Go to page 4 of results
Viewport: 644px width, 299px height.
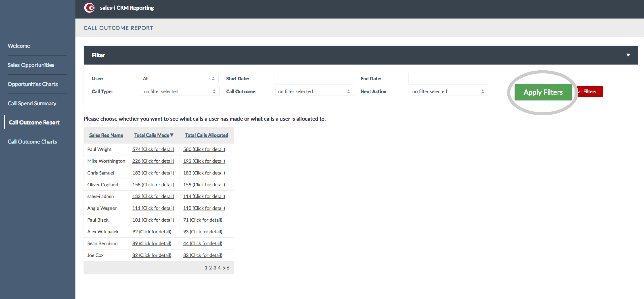(x=219, y=268)
